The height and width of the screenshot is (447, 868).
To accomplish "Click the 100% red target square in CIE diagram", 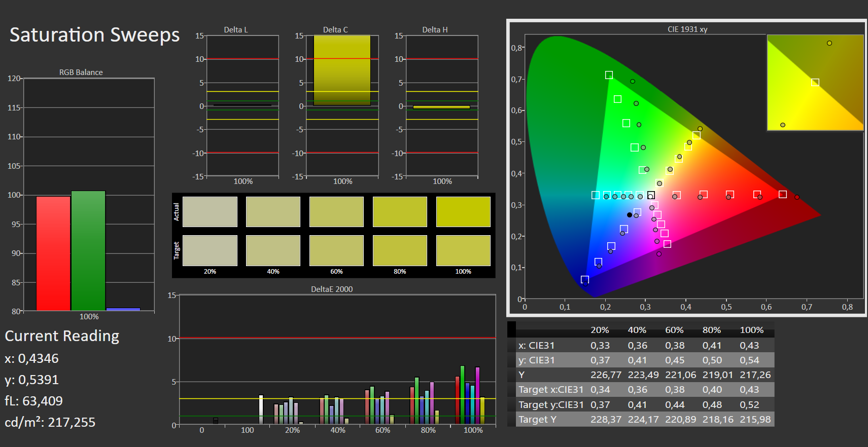I will point(783,195).
